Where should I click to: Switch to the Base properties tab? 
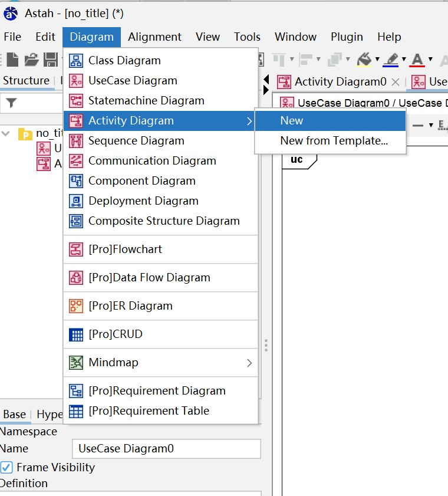point(15,414)
